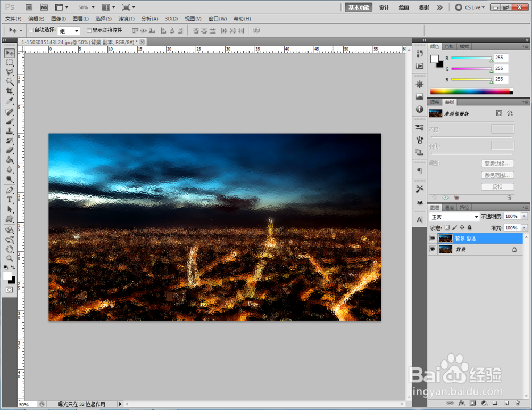This screenshot has width=532, height=410.
Task: Select the 背景 layer thumbnail
Action: (445, 249)
